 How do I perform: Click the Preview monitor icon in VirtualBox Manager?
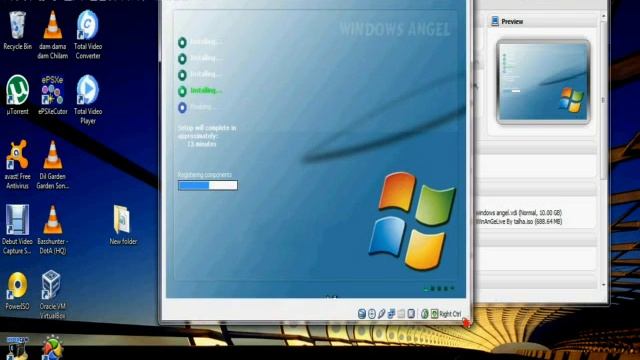point(495,21)
